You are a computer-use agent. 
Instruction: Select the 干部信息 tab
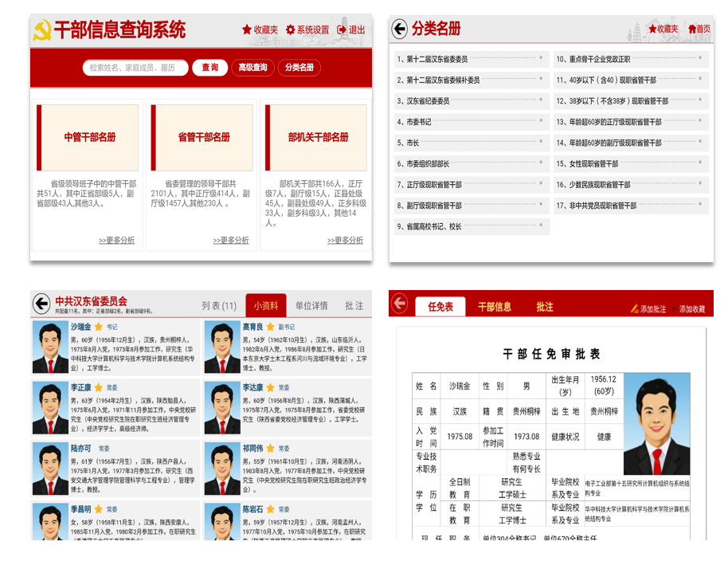coord(495,307)
